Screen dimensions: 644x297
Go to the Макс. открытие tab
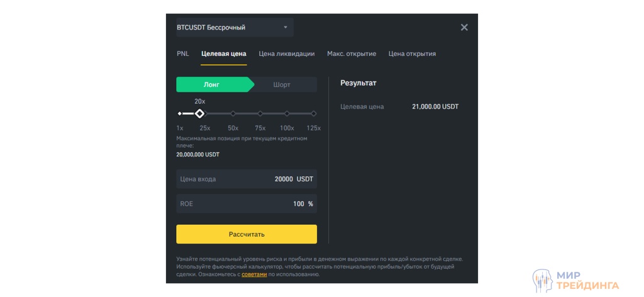pyautogui.click(x=351, y=54)
